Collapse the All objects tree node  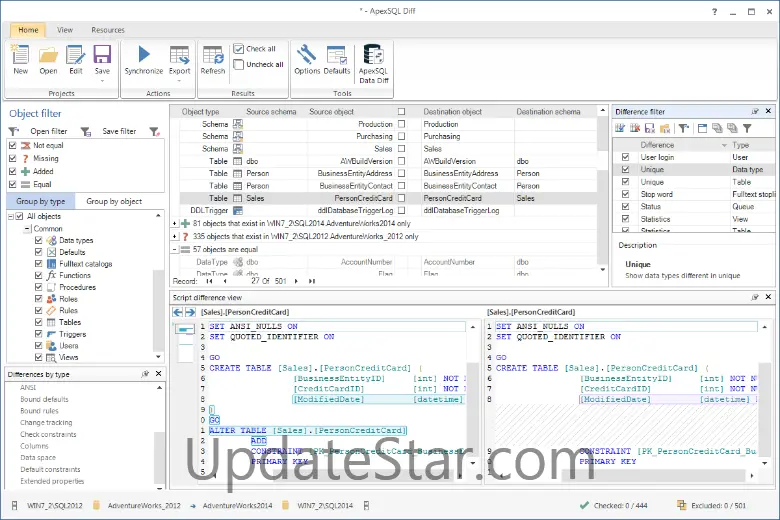[x=11, y=216]
